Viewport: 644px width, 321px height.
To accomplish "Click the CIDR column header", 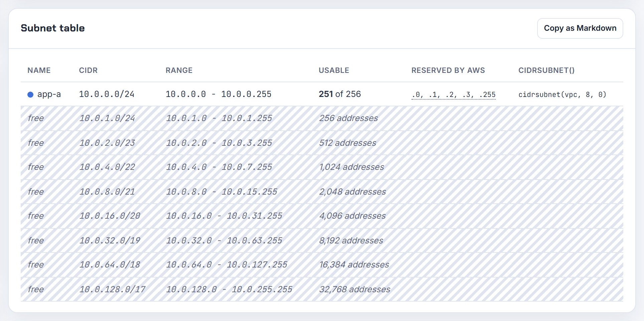I will 88,71.
